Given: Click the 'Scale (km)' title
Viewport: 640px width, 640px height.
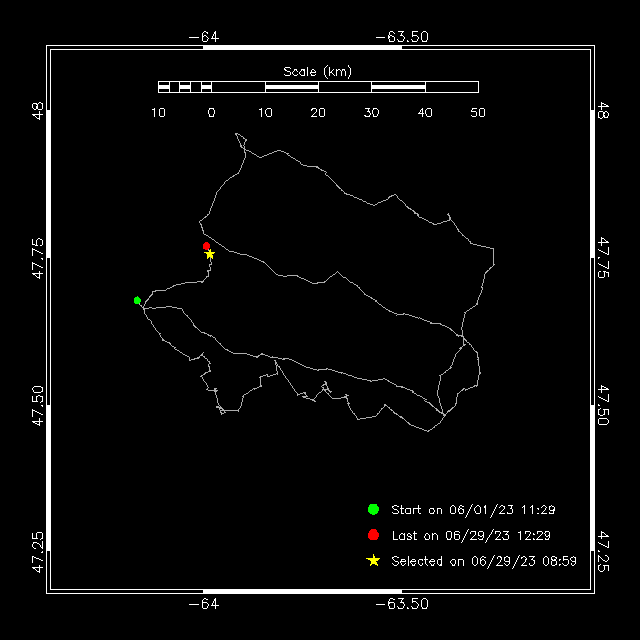Looking at the screenshot, I should pyautogui.click(x=318, y=72).
